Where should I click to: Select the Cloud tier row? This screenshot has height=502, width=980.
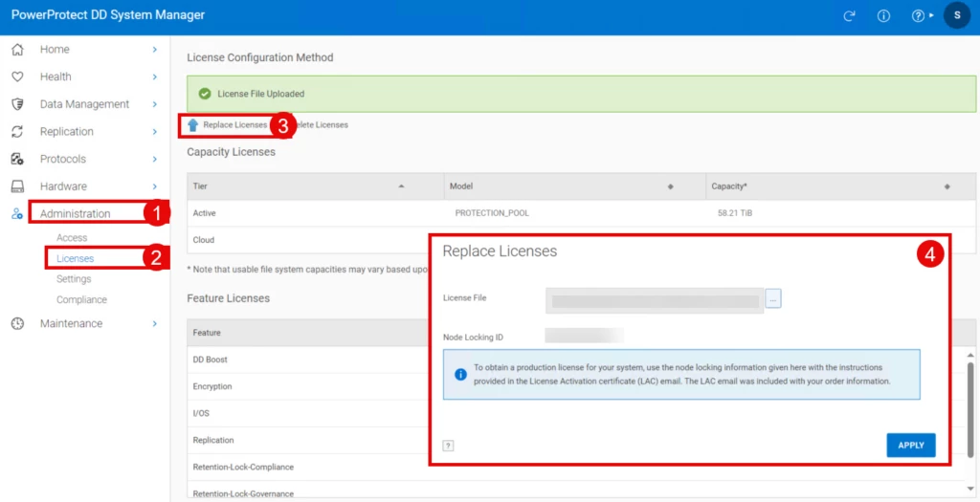coord(307,240)
